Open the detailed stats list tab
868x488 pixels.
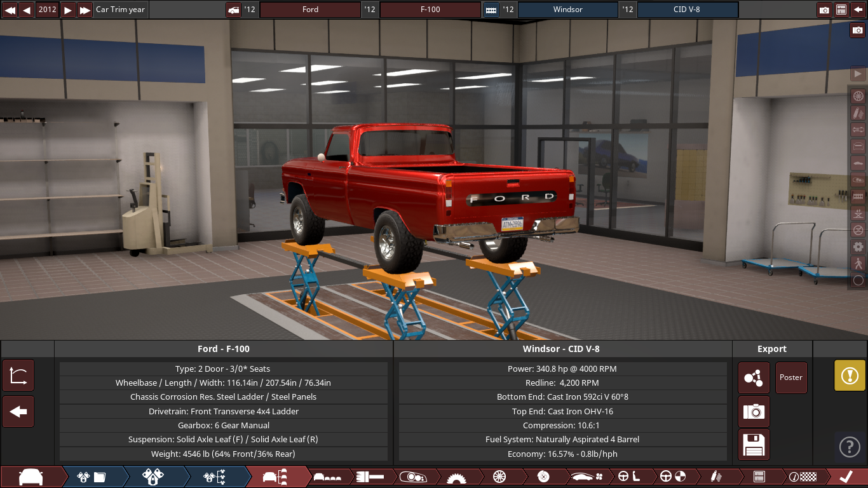759,477
